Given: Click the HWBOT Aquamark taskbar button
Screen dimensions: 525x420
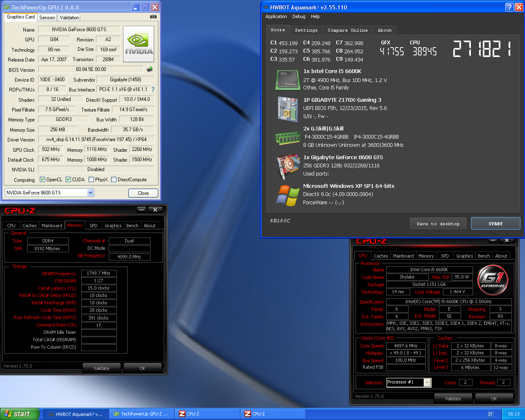Looking at the screenshot, I should pyautogui.click(x=76, y=414).
